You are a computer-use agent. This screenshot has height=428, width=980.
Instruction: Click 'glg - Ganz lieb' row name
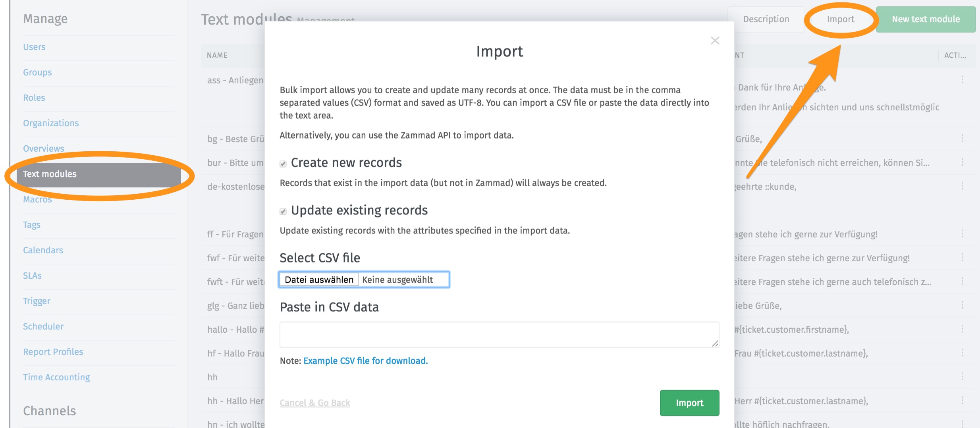click(x=236, y=306)
